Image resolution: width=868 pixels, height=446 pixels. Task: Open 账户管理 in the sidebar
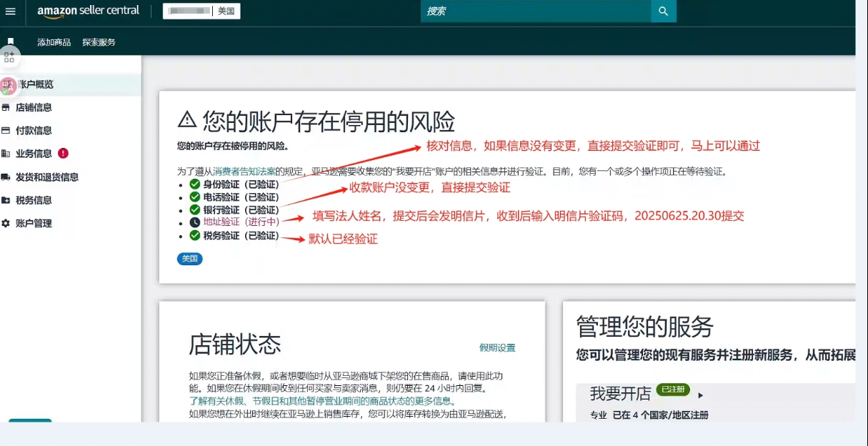coord(34,224)
